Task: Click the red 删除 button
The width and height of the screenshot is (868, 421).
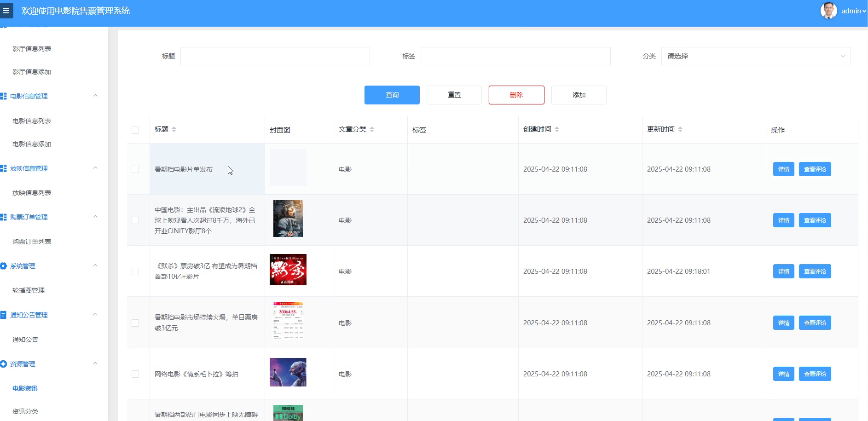Action: point(516,95)
